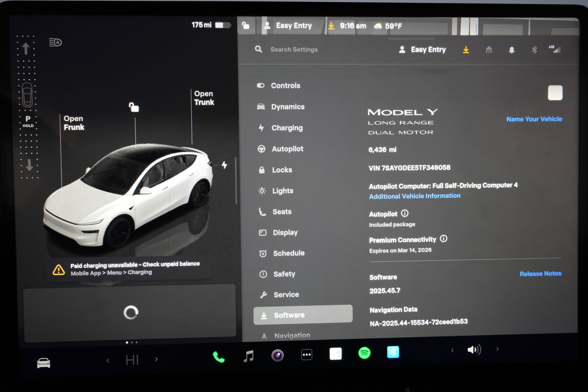This screenshot has width=588, height=392.
Task: Click the Search Settings magnifier icon
Action: [259, 49]
